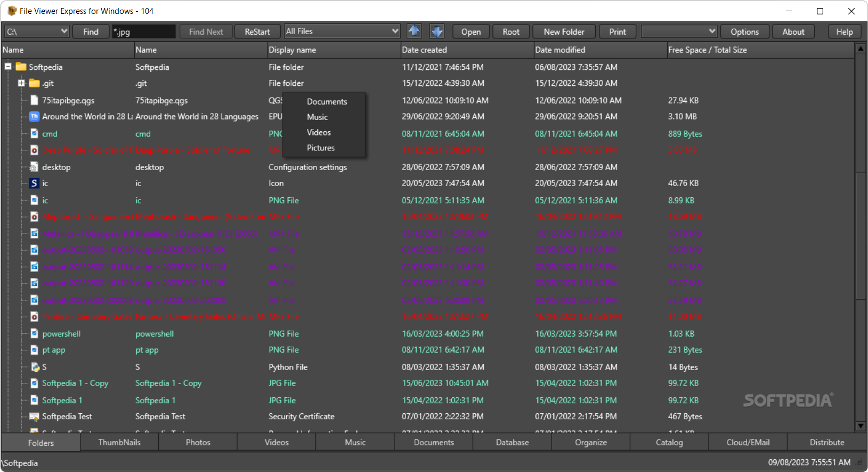Click the blue up arrow icon
The height and width of the screenshot is (472, 868).
coord(414,31)
